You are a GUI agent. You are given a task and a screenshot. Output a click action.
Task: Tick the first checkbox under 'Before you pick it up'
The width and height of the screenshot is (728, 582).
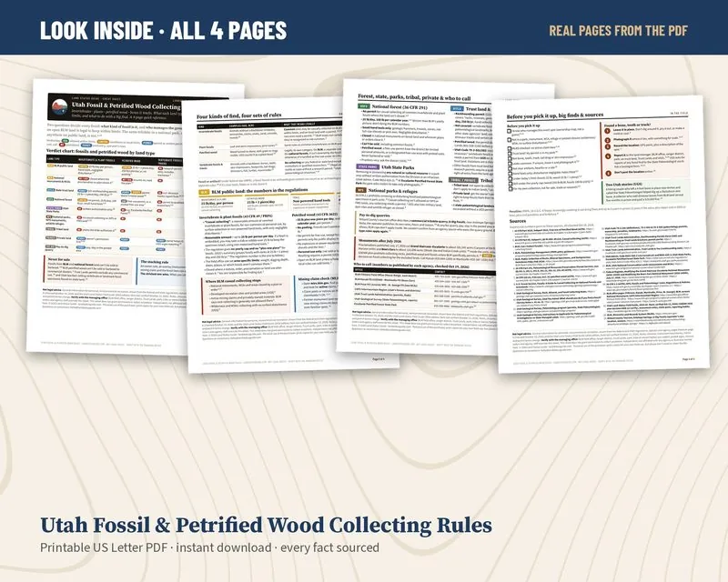coord(510,131)
